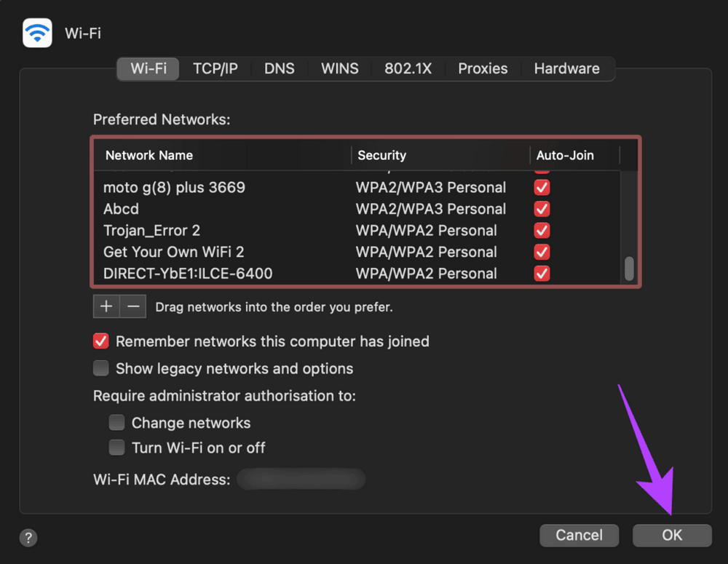Open help with the question mark icon

(28, 538)
